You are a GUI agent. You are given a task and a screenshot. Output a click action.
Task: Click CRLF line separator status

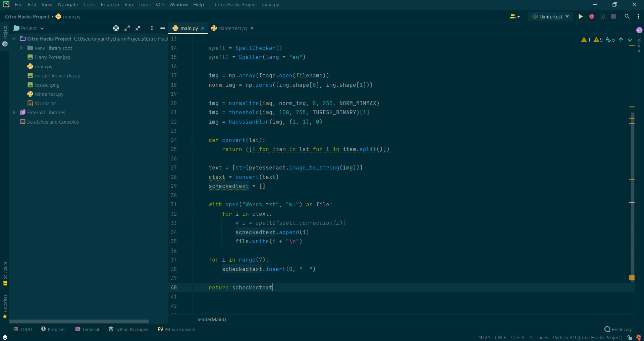(x=500, y=337)
